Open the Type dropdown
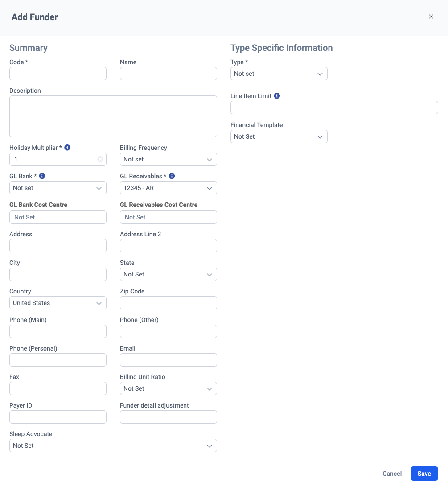This screenshot has height=491, width=448. click(279, 74)
